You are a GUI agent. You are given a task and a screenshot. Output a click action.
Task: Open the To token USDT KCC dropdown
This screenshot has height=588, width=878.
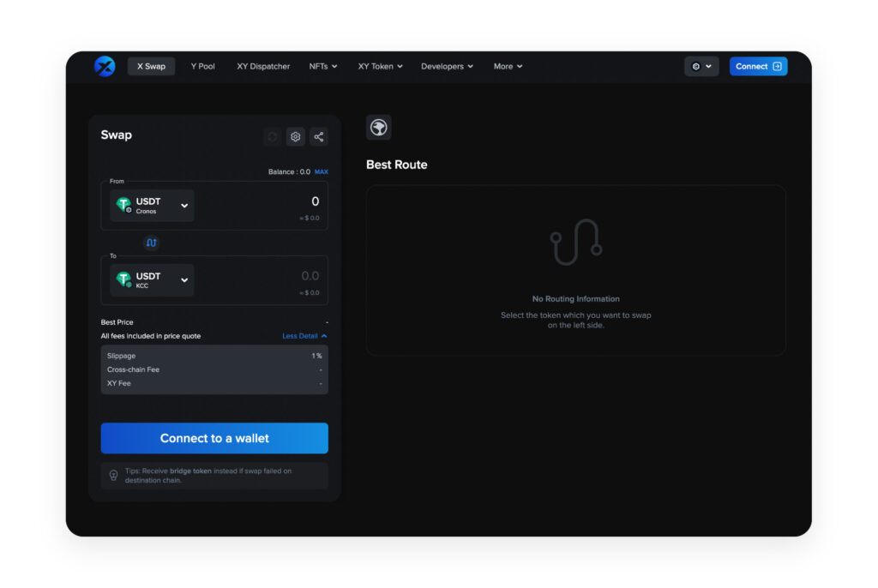(153, 280)
